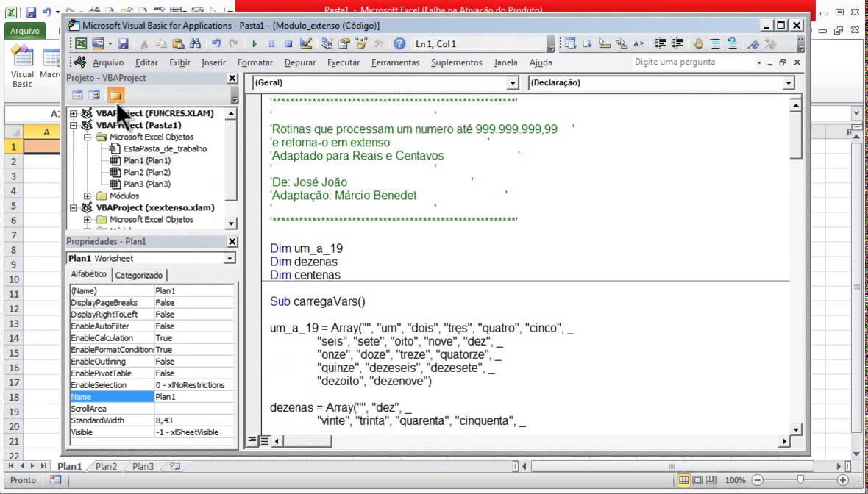Viewport: 868px width, 494px height.
Task: Expand the Módulos folder of Pasta1
Action: (88, 196)
